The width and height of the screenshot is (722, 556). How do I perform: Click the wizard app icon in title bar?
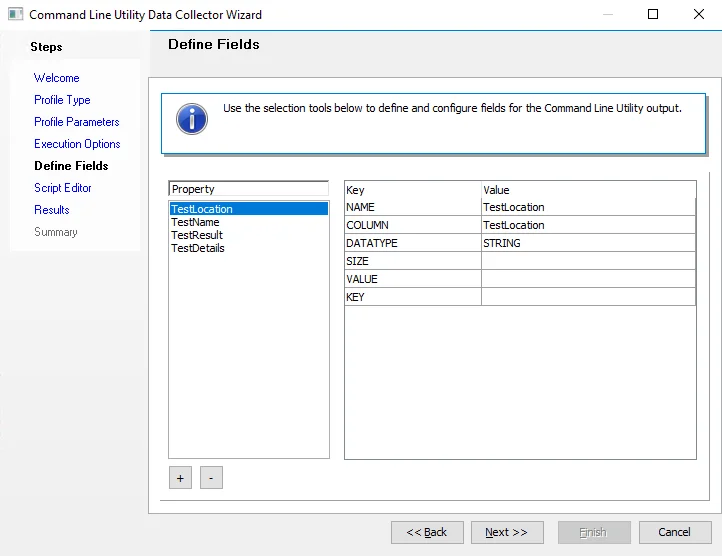point(15,14)
